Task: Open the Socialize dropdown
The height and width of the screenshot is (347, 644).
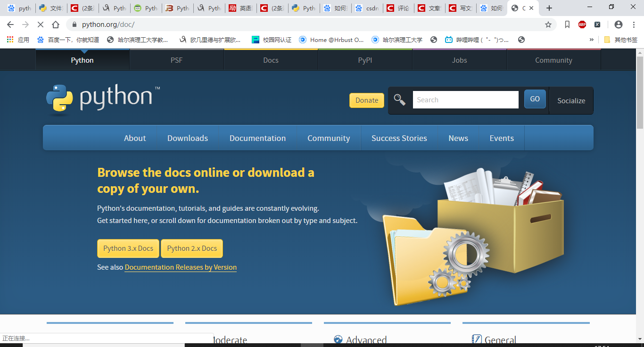Action: tap(571, 100)
